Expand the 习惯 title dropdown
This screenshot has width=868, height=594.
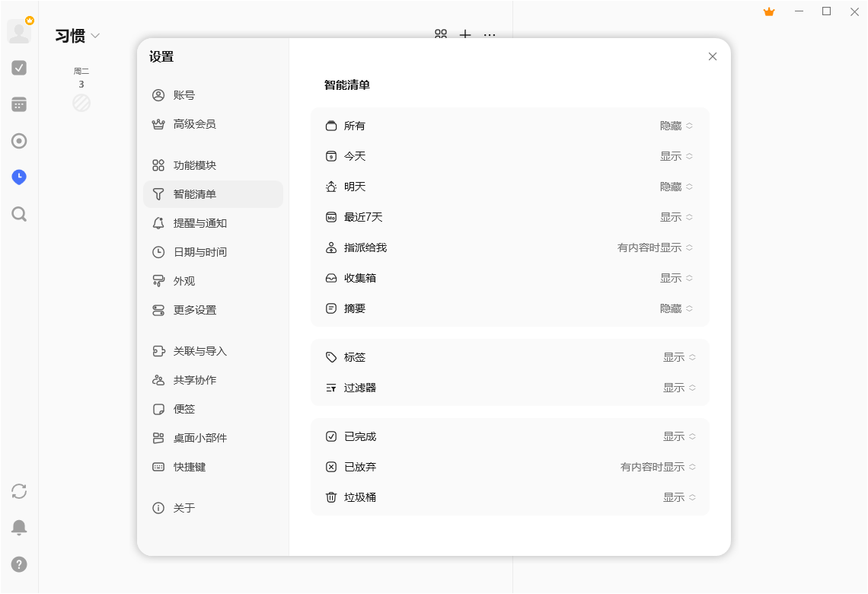96,35
